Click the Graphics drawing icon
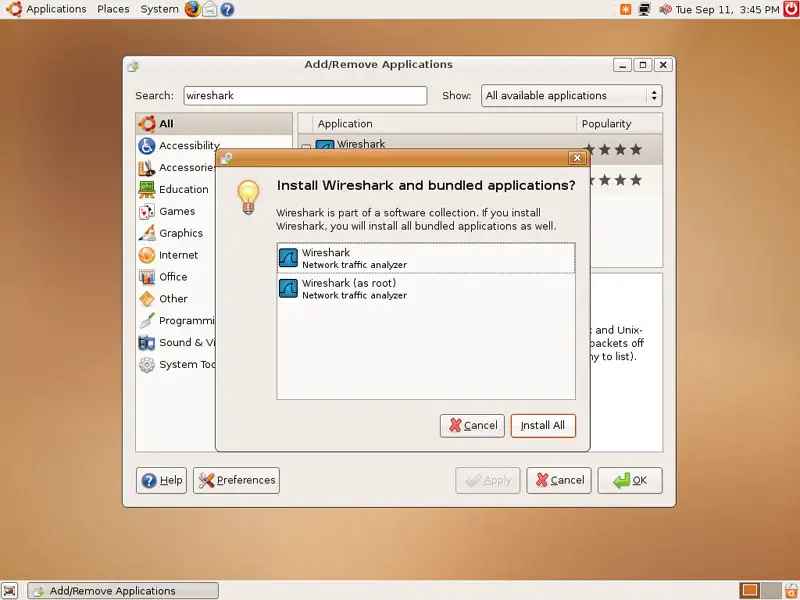Image resolution: width=800 pixels, height=600 pixels. pos(147,233)
